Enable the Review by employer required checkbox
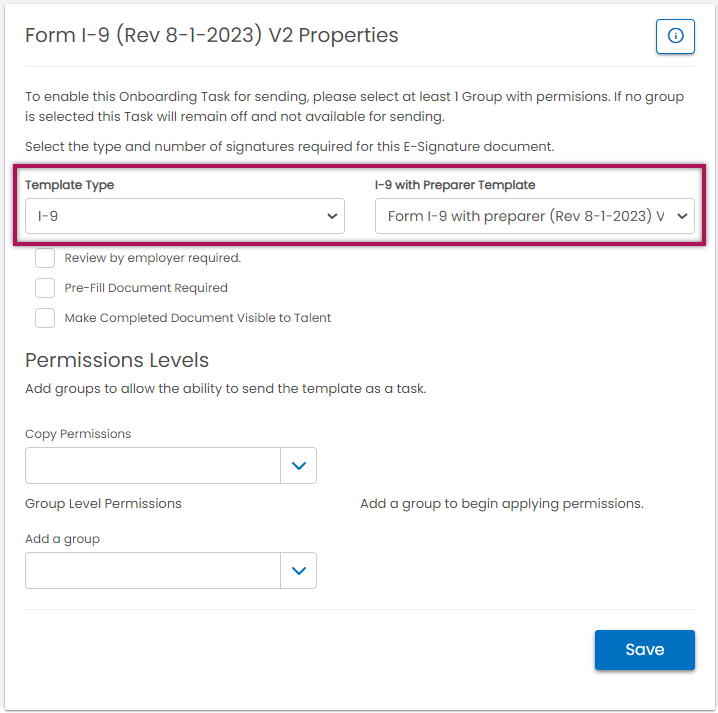Viewport: 718px width, 713px height. [x=45, y=258]
